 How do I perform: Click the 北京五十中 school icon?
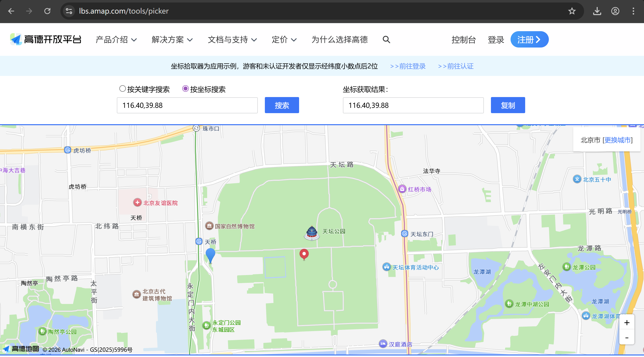(577, 179)
